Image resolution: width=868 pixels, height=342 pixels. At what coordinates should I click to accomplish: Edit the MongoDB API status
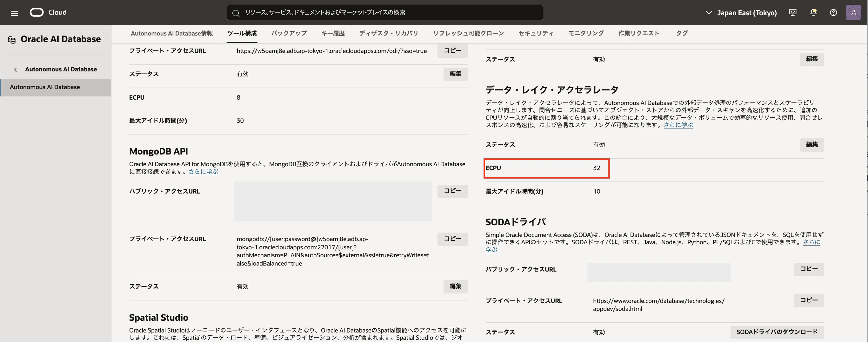(455, 286)
